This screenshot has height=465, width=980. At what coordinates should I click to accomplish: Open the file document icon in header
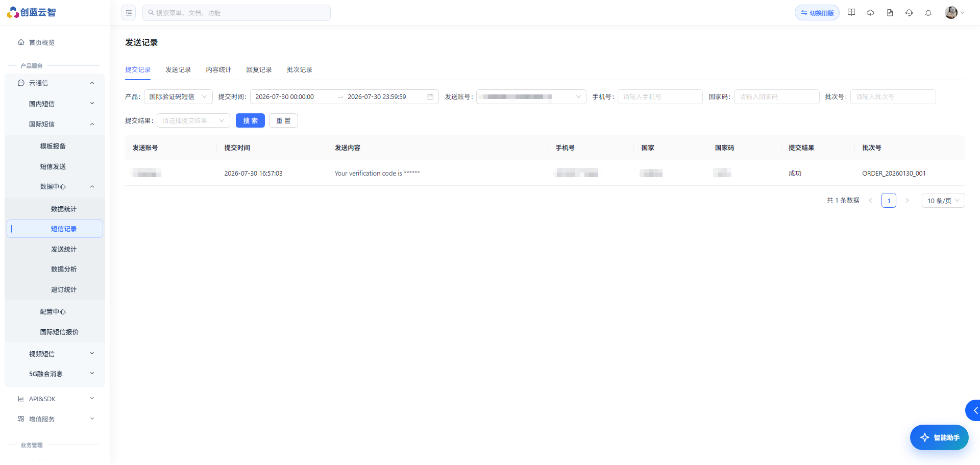click(x=890, y=13)
